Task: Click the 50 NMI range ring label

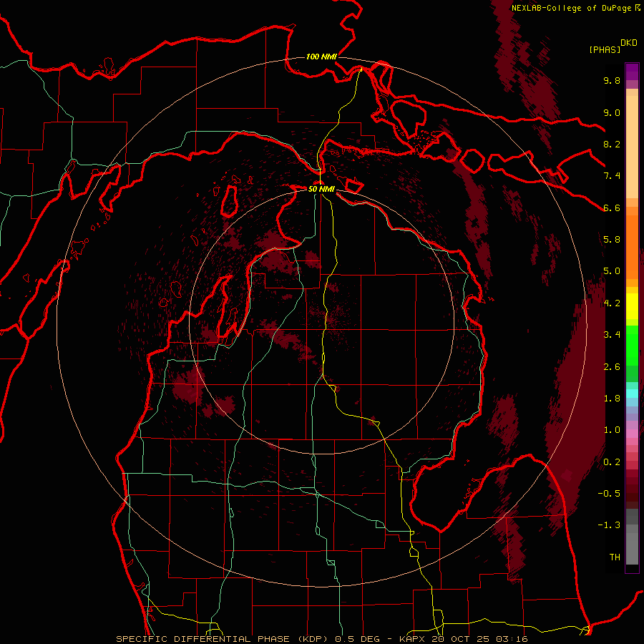Action: [321, 189]
